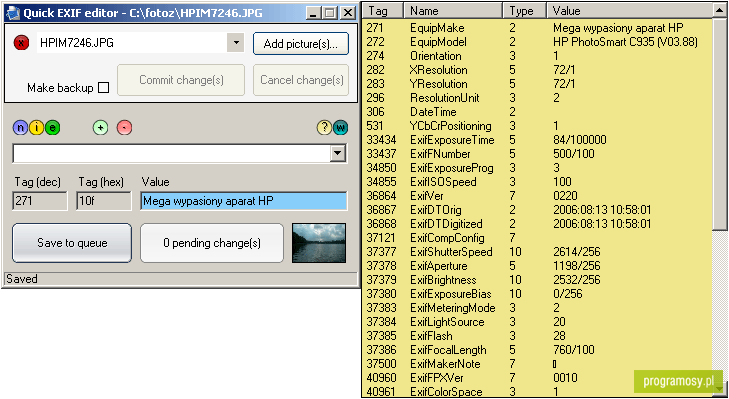The image size is (729, 399).
Task: Click the yellow 'i' round icon
Action: pos(36,127)
